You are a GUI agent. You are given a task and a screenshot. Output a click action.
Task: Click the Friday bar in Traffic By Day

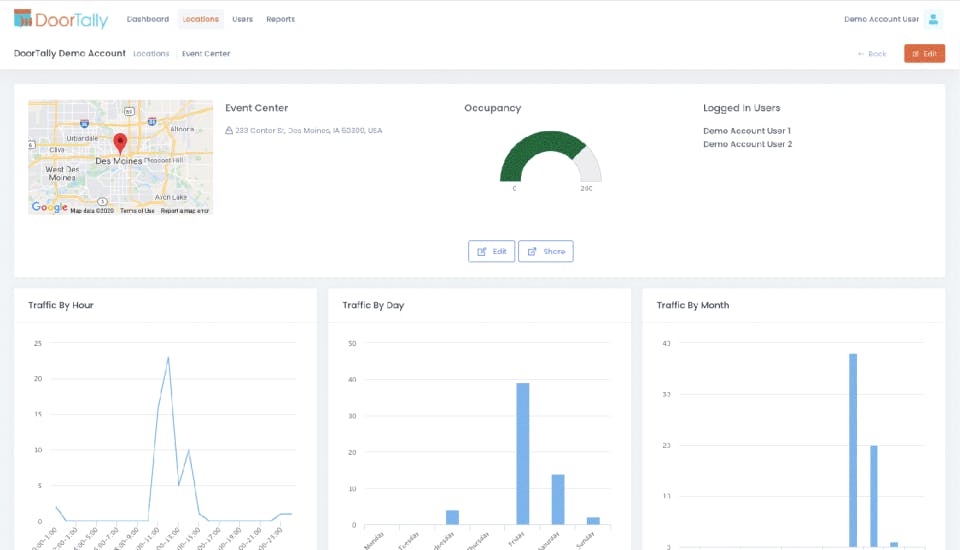coord(522,453)
